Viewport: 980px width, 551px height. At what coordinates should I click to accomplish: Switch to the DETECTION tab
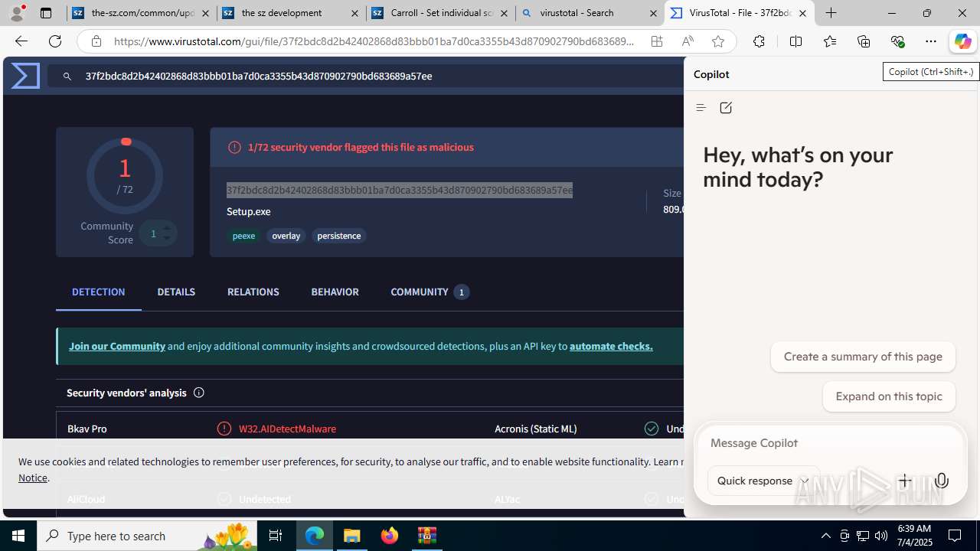tap(98, 292)
